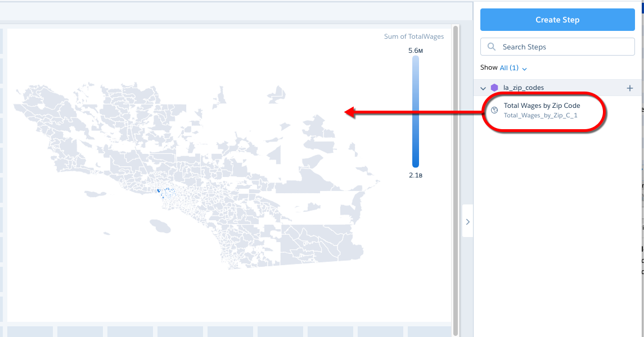This screenshot has height=337, width=644.
Task: Click the Sum of TotalWages legend title
Action: pyautogui.click(x=414, y=37)
